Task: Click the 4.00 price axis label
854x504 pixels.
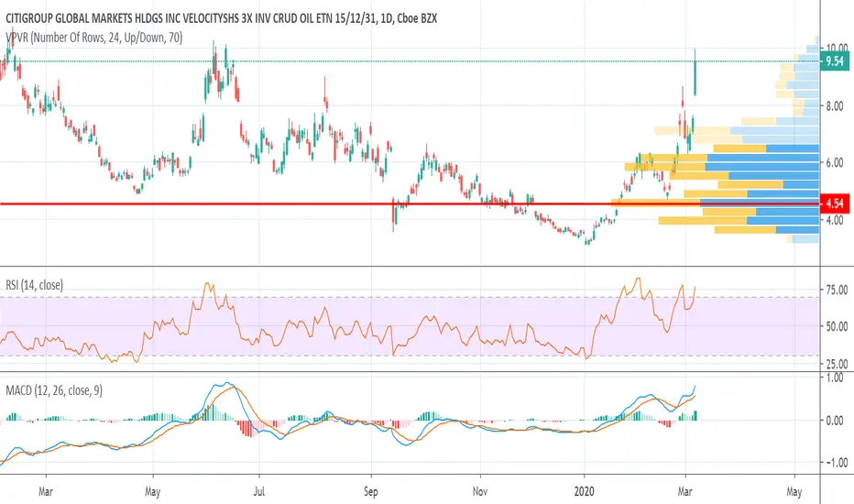Action: [835, 220]
